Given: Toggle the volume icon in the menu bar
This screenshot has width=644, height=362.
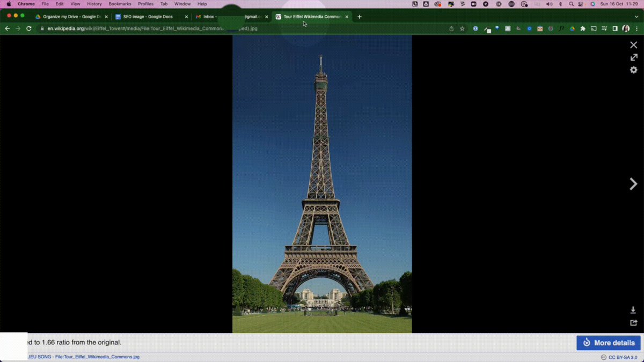Looking at the screenshot, I should [548, 4].
